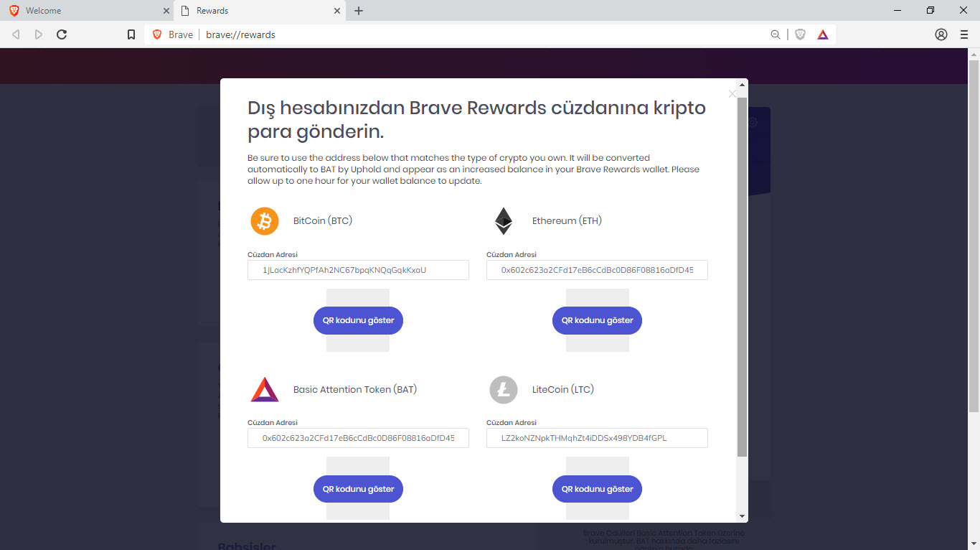Show QR code for Basic Attention Token

(x=358, y=489)
